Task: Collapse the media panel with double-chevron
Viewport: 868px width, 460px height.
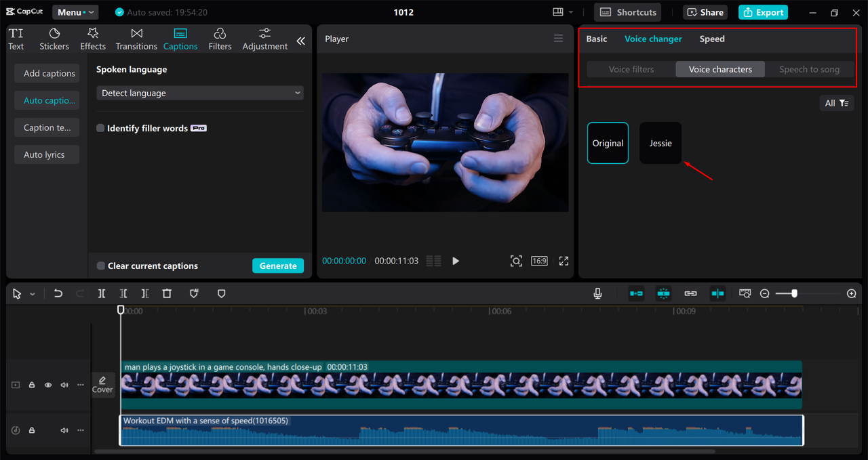Action: click(x=300, y=41)
